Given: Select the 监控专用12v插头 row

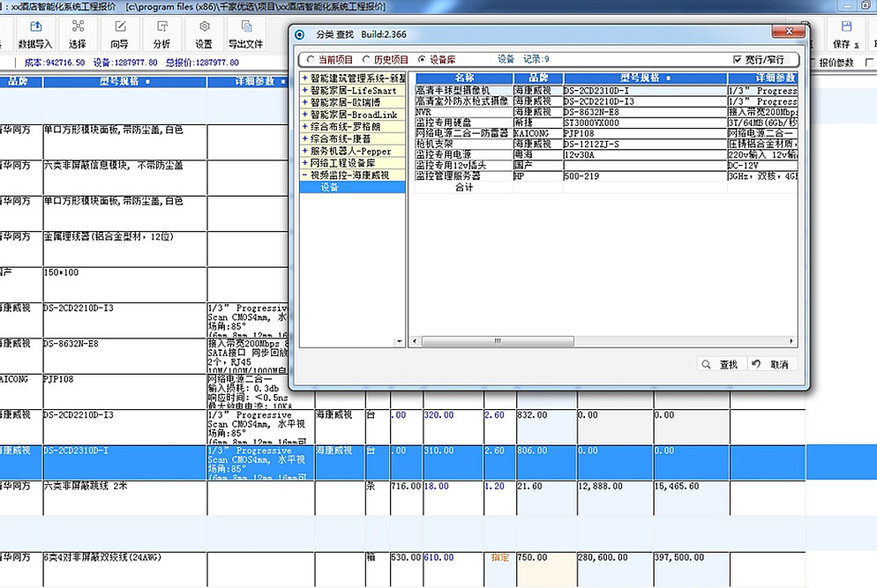Looking at the screenshot, I should (x=606, y=165).
